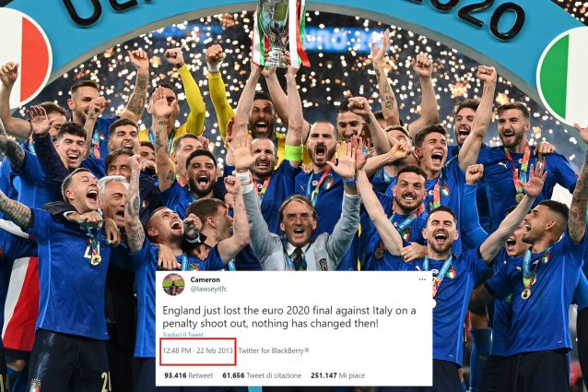
Task: Click the green captain's armband
Action: coord(293,152)
